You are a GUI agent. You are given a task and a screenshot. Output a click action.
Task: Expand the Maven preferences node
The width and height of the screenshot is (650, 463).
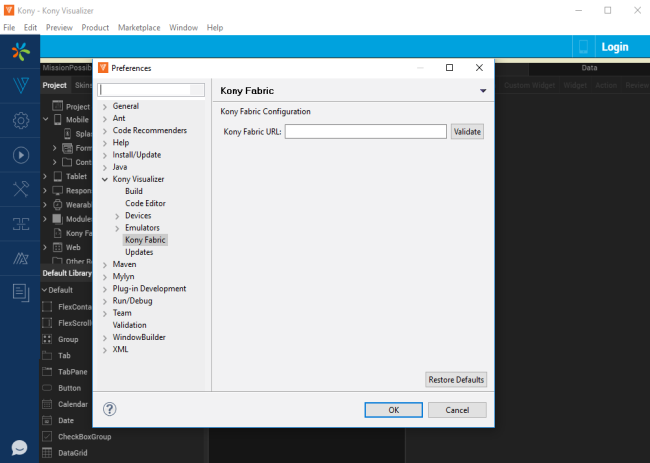105,265
